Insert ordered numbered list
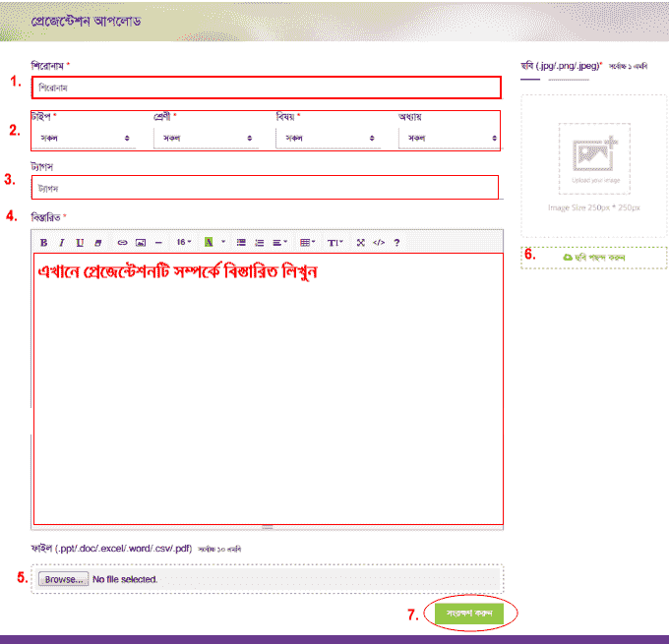 pyautogui.click(x=260, y=242)
